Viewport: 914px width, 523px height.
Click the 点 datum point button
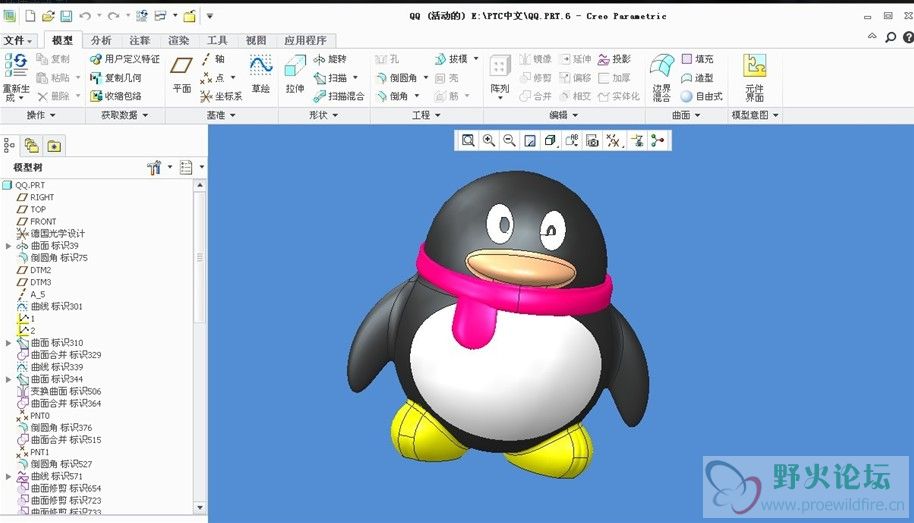tap(213, 78)
